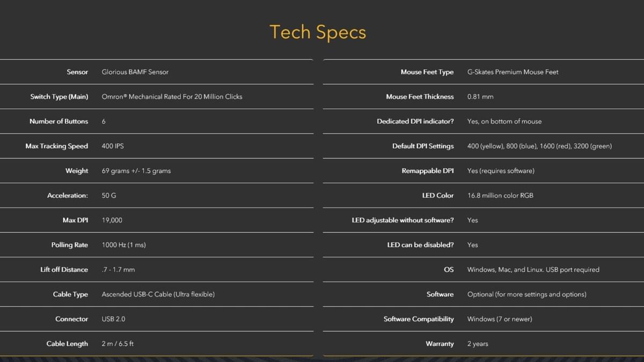Viewport: 644px width, 362px height.
Task: Click the Weight 69 grams value
Action: (x=136, y=171)
